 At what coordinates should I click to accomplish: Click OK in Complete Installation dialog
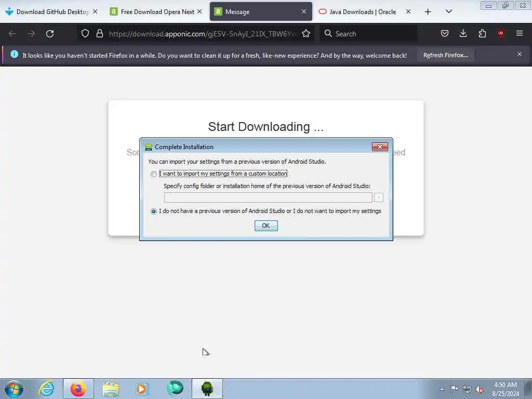[266, 225]
